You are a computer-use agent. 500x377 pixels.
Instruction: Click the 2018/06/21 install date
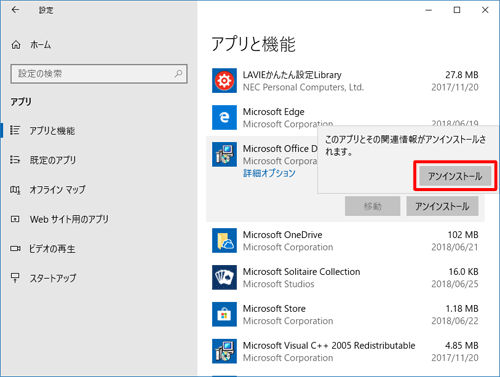point(455,247)
